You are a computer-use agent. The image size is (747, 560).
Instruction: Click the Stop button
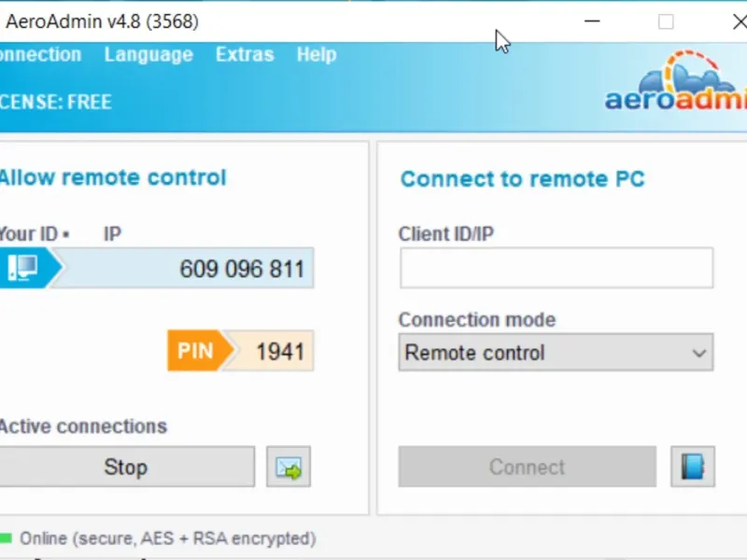pos(126,467)
